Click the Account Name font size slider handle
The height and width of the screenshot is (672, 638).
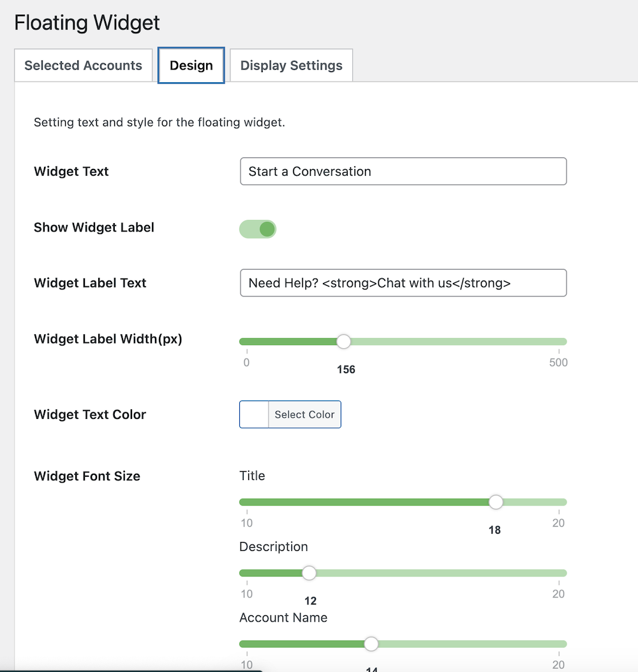371,644
